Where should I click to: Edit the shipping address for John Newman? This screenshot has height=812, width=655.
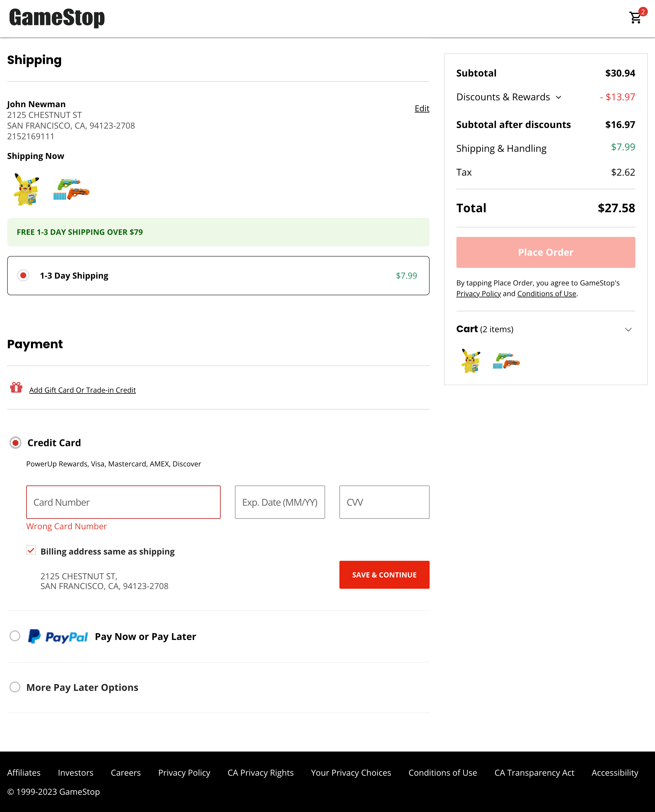point(422,108)
